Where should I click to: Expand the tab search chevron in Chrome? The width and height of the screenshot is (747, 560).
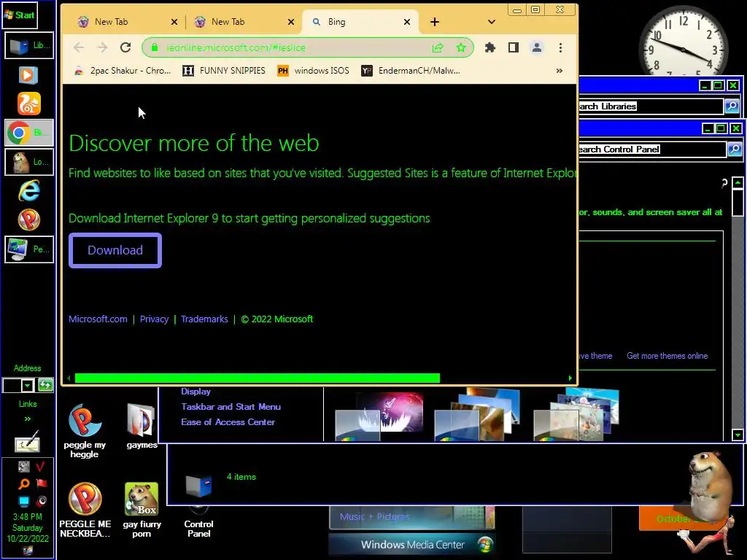(x=492, y=22)
